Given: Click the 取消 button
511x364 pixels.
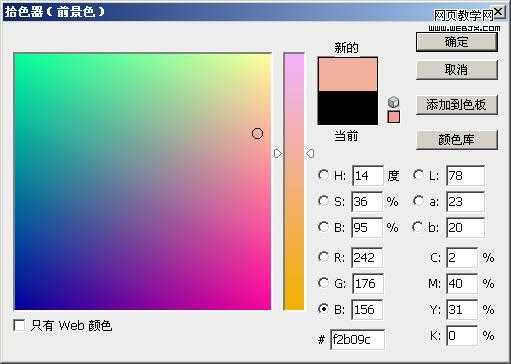Looking at the screenshot, I should tap(457, 70).
